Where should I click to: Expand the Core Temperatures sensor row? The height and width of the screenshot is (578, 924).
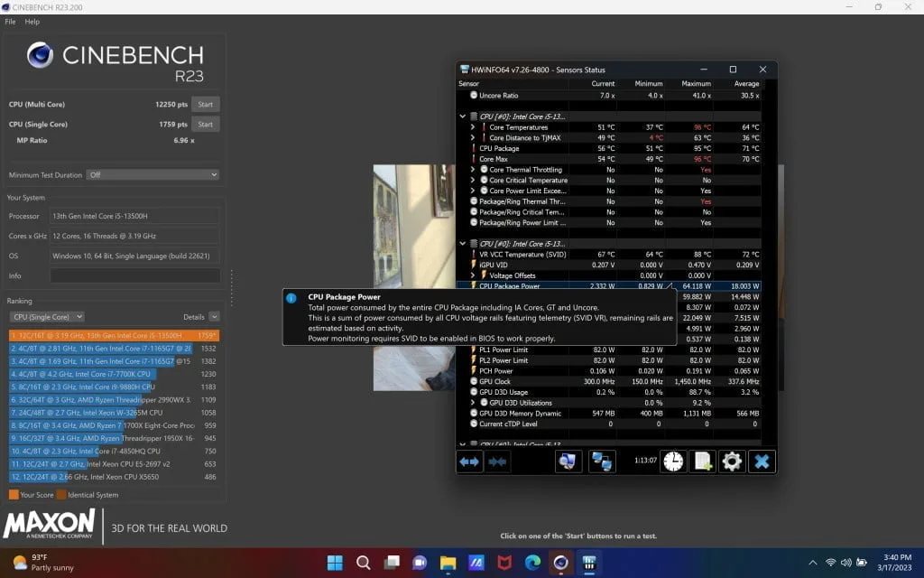point(472,127)
